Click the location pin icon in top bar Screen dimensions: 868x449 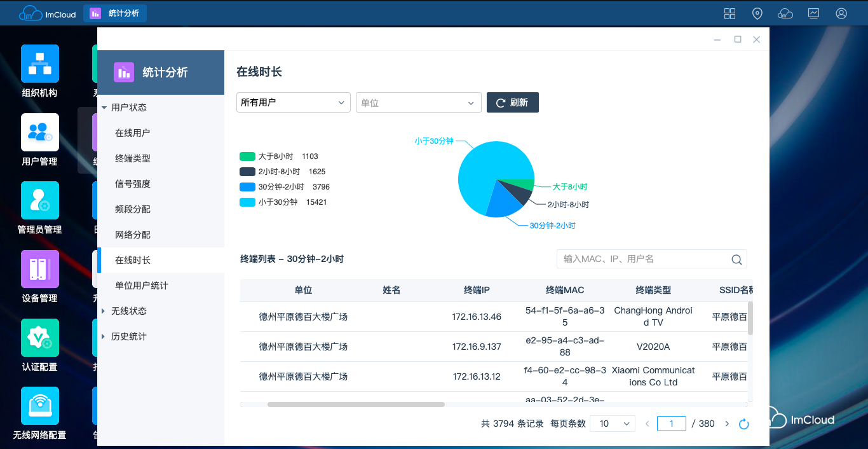coord(757,13)
